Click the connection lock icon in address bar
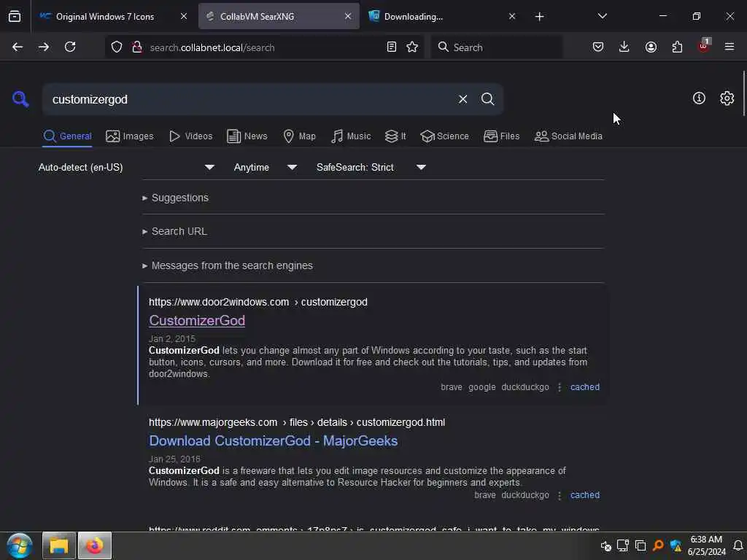The height and width of the screenshot is (560, 747). [x=137, y=47]
